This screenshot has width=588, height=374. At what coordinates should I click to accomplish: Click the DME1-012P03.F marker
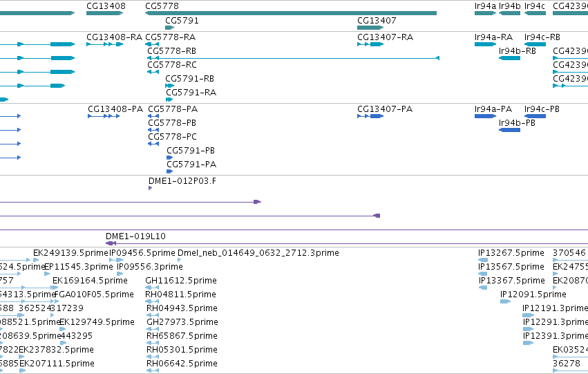[151, 188]
